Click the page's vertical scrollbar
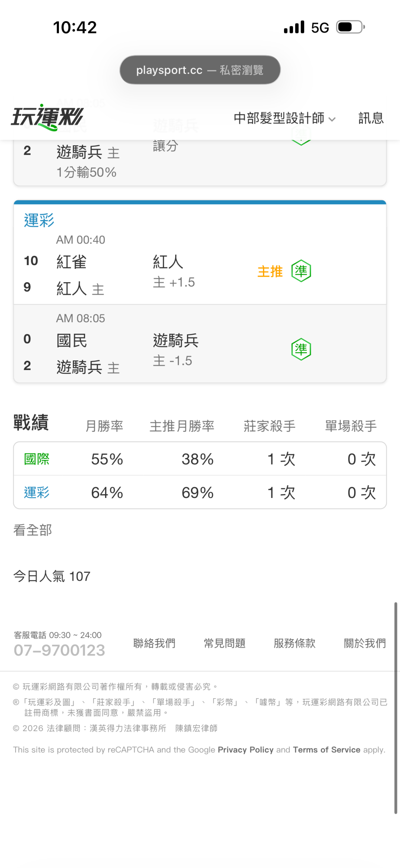400x868 pixels. click(396, 708)
